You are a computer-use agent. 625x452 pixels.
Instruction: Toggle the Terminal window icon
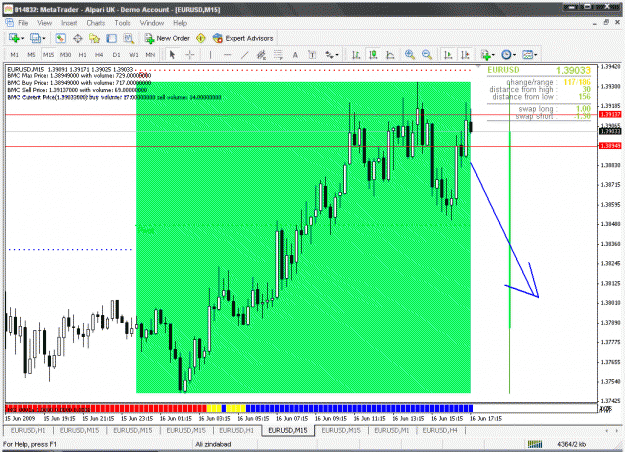pyautogui.click(x=111, y=38)
